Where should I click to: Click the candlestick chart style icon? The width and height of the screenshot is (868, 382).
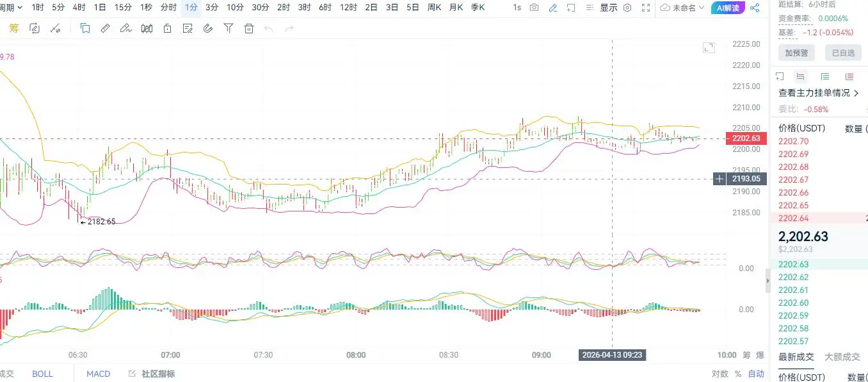coord(147,28)
